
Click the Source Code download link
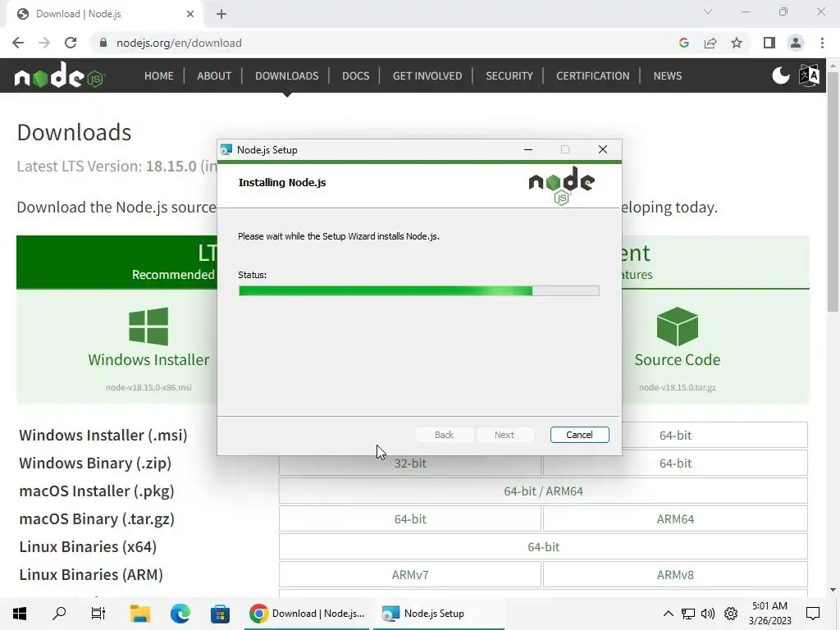coord(677,359)
